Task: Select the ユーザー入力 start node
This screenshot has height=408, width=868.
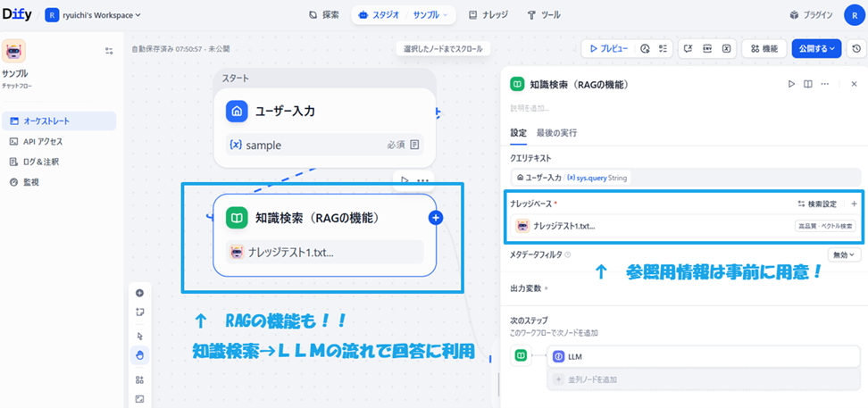Action: pyautogui.click(x=324, y=128)
